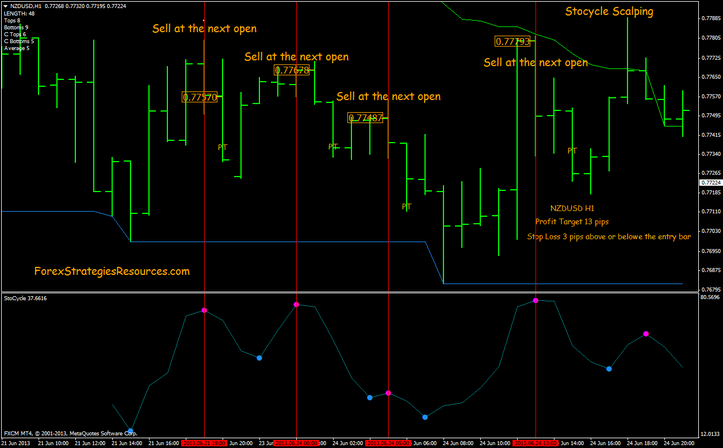Image resolution: width=723 pixels, height=448 pixels.
Task: Click magenta StoCycle dot on the 2013.06.24 00:00 line
Action: coord(296,304)
